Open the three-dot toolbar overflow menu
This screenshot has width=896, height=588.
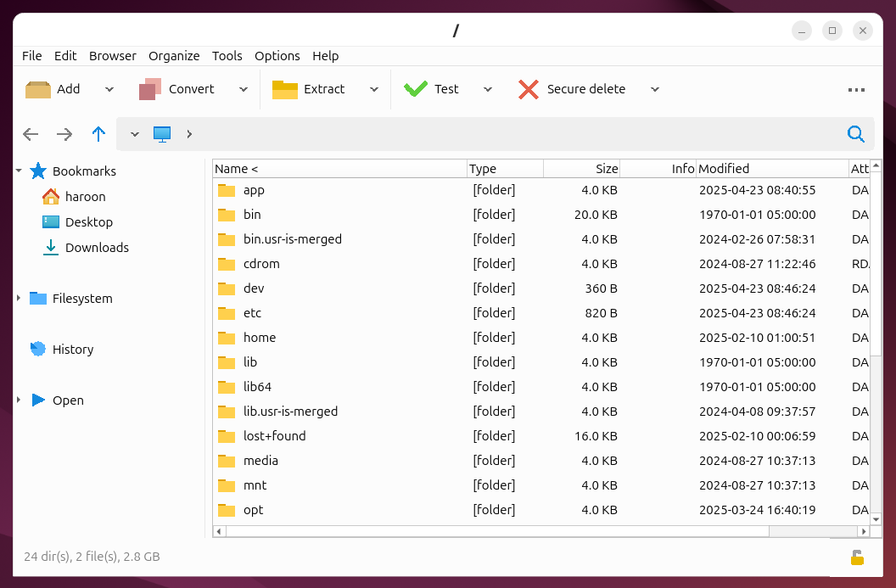(856, 90)
